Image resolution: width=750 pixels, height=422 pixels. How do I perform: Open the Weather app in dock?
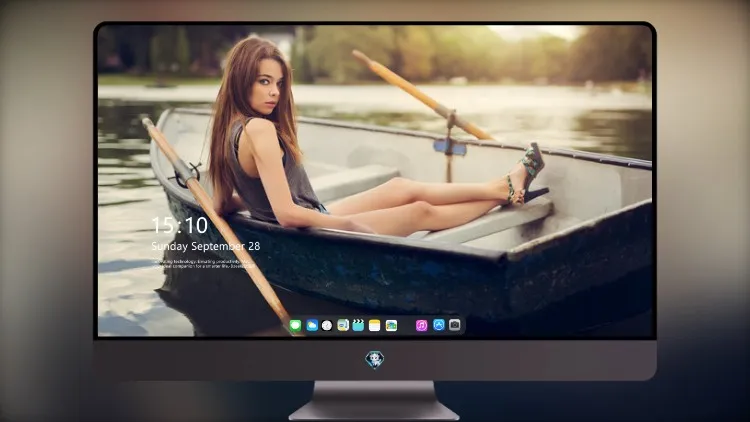pos(312,325)
